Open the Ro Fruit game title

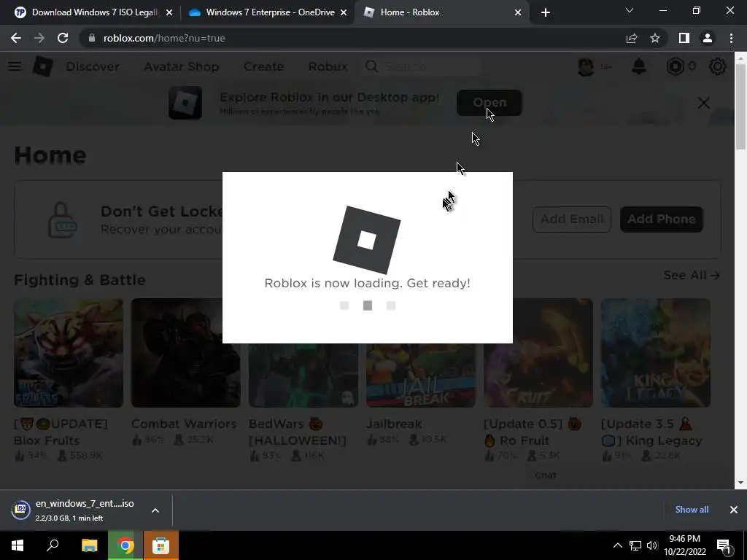click(533, 432)
